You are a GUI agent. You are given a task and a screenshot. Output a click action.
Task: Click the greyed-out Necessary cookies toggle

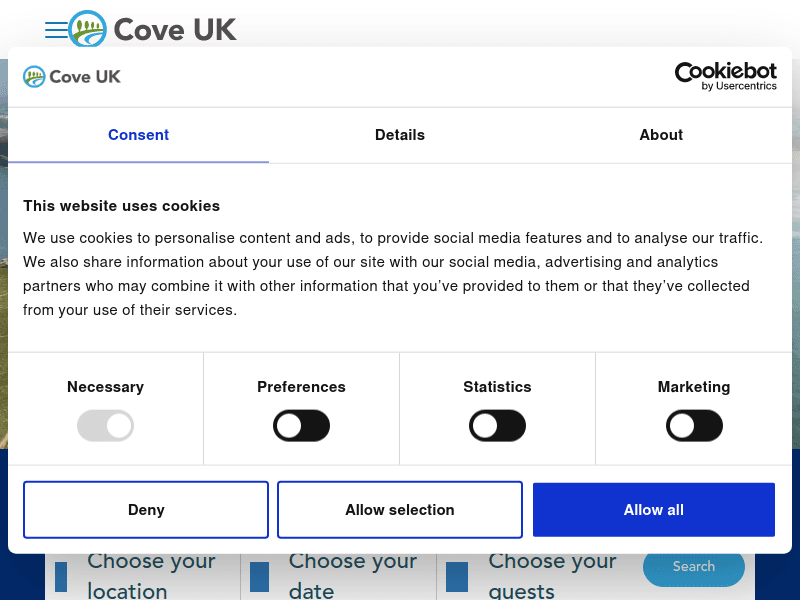pos(105,425)
